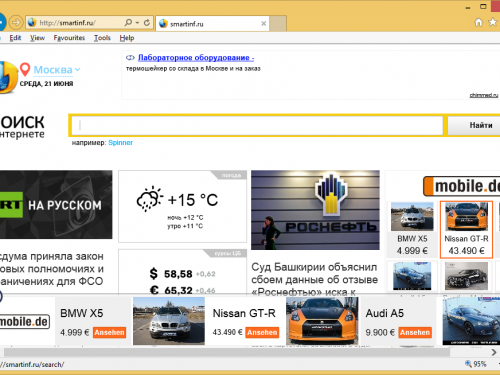500x375 pixels.
Task: Open the Favourites menu
Action: click(69, 38)
